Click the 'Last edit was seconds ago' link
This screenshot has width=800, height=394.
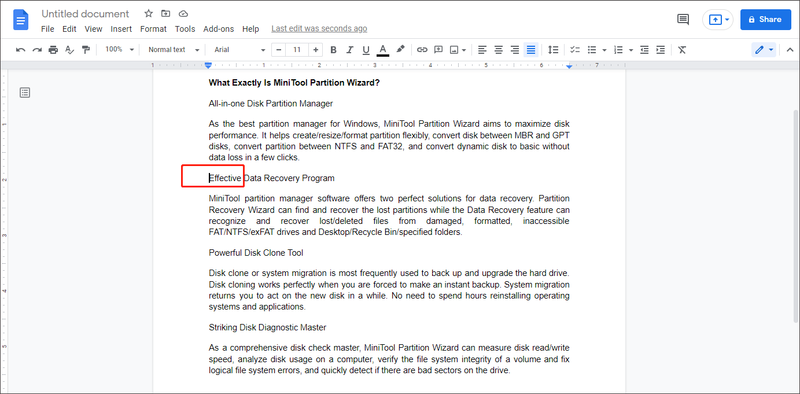pyautogui.click(x=319, y=29)
